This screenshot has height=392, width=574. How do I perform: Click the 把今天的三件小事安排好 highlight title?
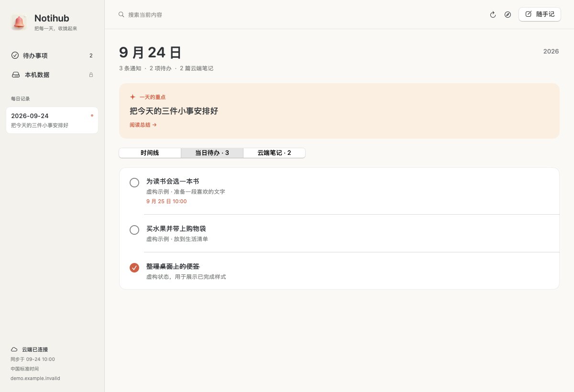tap(174, 111)
